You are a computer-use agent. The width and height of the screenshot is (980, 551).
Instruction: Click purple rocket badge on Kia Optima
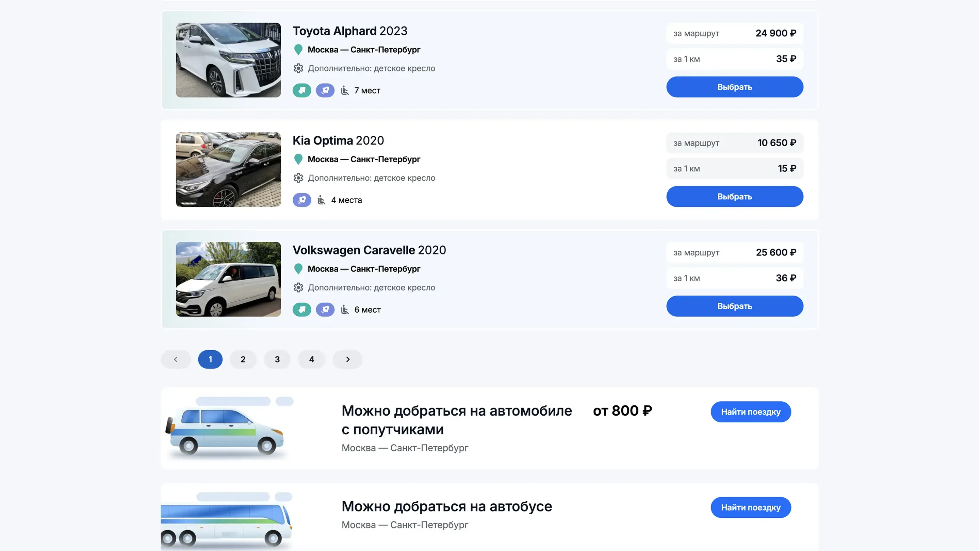(x=302, y=200)
